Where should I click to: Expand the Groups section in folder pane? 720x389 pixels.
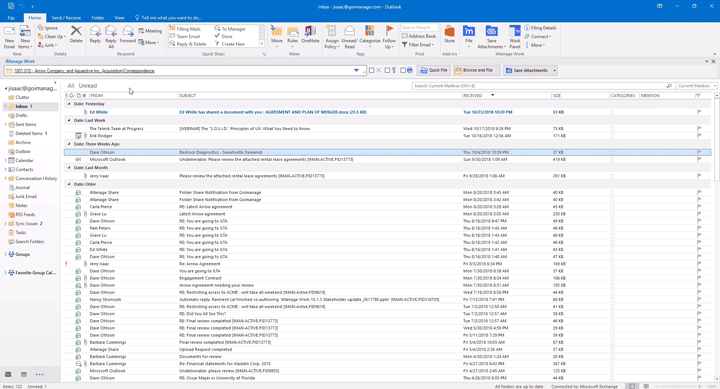tap(6, 254)
